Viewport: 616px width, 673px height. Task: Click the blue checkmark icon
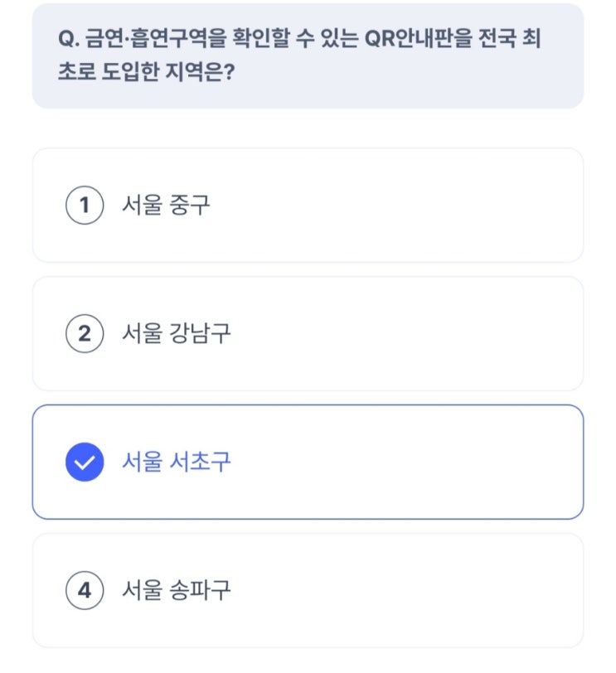84,462
